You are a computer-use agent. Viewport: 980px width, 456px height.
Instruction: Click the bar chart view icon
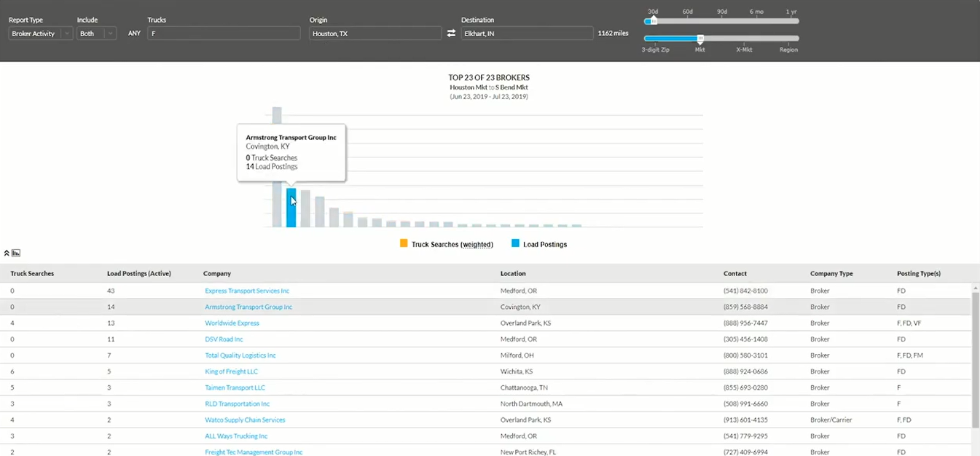click(x=15, y=252)
